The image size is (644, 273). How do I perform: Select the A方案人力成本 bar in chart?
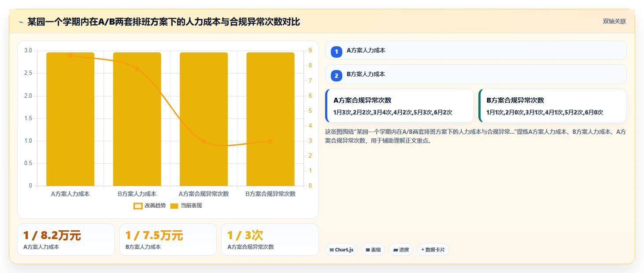pyautogui.click(x=70, y=119)
